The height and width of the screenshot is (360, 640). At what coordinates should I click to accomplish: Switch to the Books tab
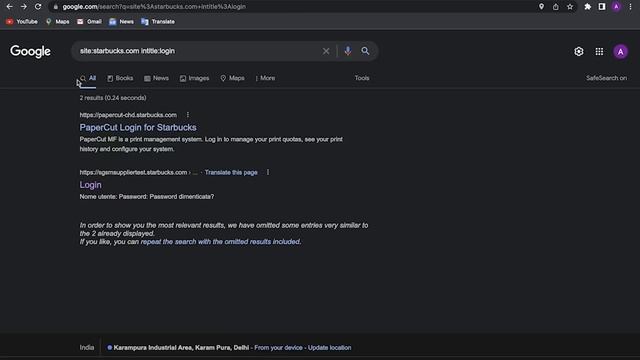pos(120,78)
